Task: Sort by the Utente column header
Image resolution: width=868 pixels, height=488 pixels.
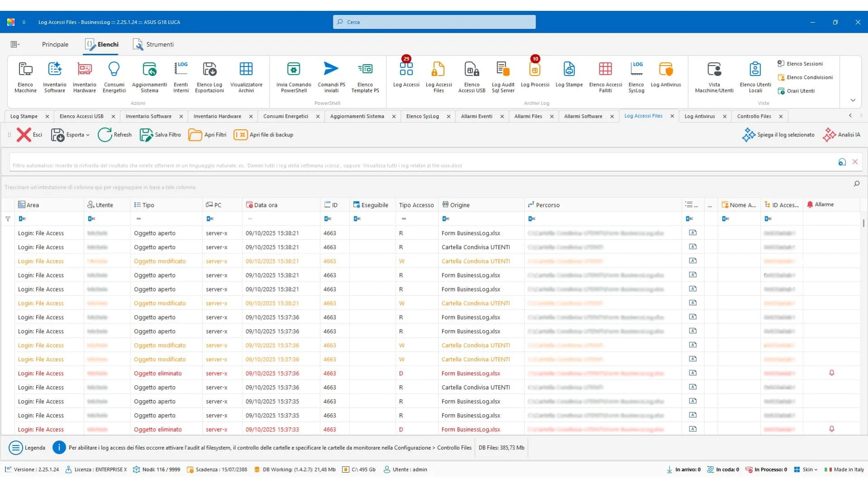Action: click(107, 205)
